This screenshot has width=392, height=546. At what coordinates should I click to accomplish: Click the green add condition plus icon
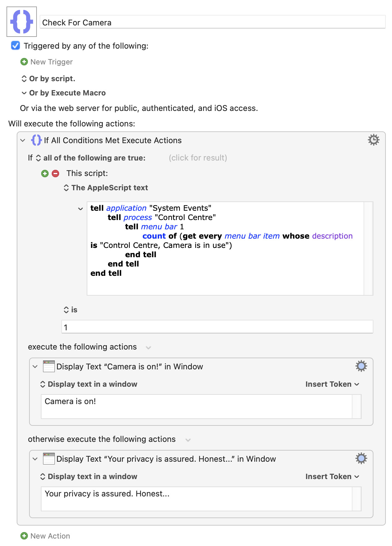pyautogui.click(x=45, y=174)
